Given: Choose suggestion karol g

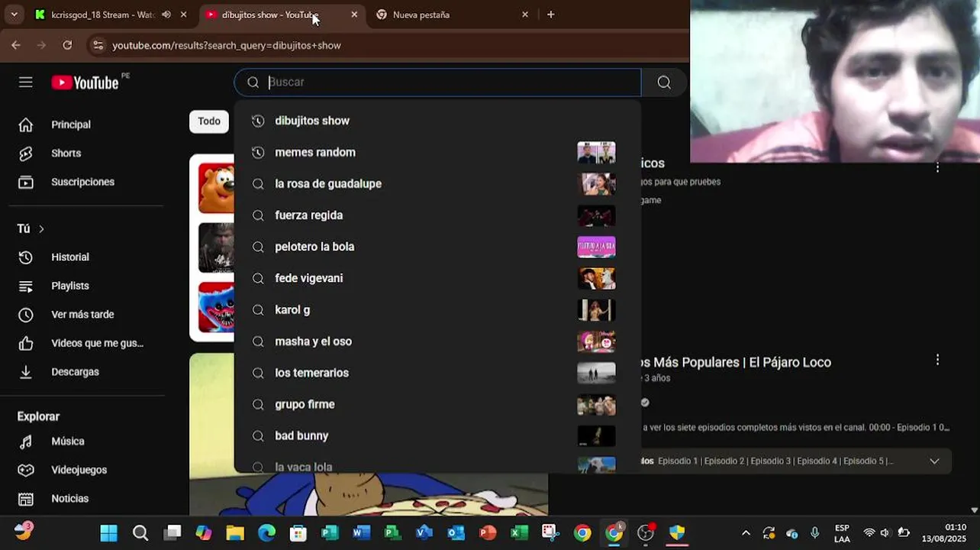Looking at the screenshot, I should (x=437, y=310).
